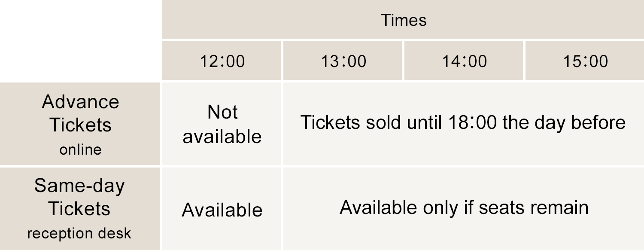Click the word 'Same-day' in the row header
644x250 pixels.
coord(79,186)
